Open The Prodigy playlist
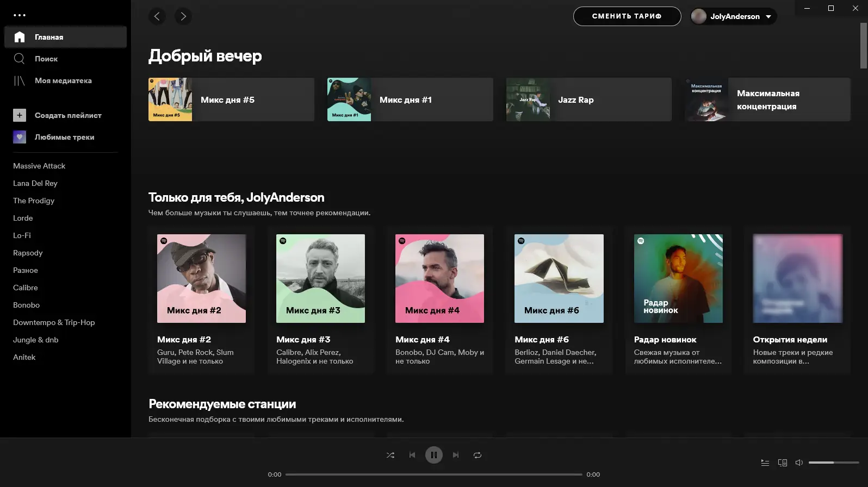The width and height of the screenshot is (868, 487). 34,201
